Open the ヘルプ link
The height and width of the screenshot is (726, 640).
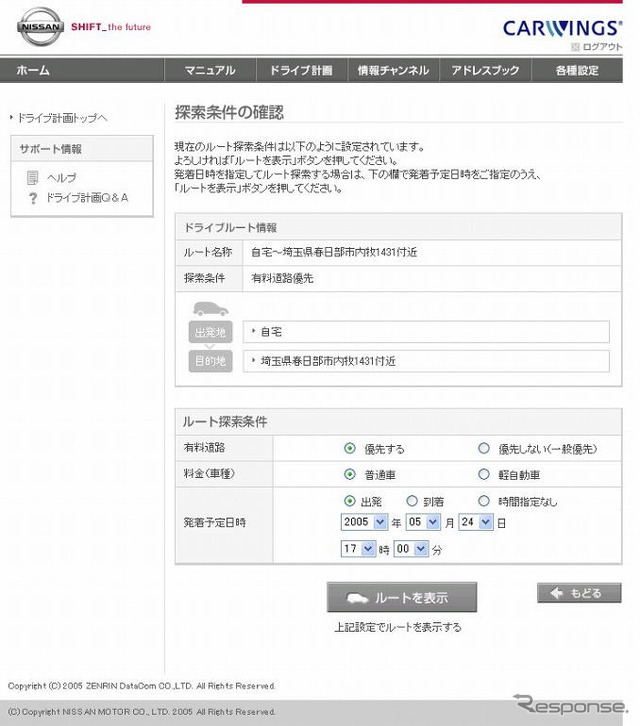(x=61, y=177)
